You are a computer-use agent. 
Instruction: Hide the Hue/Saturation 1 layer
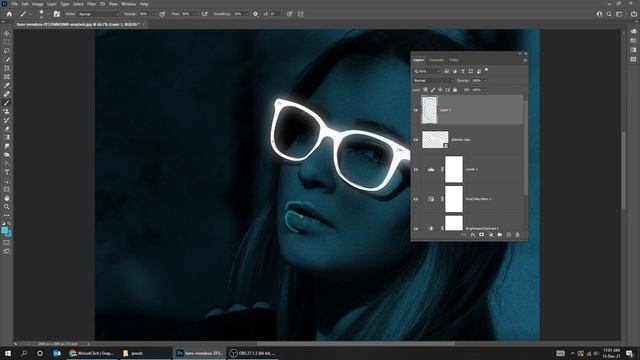tap(416, 199)
